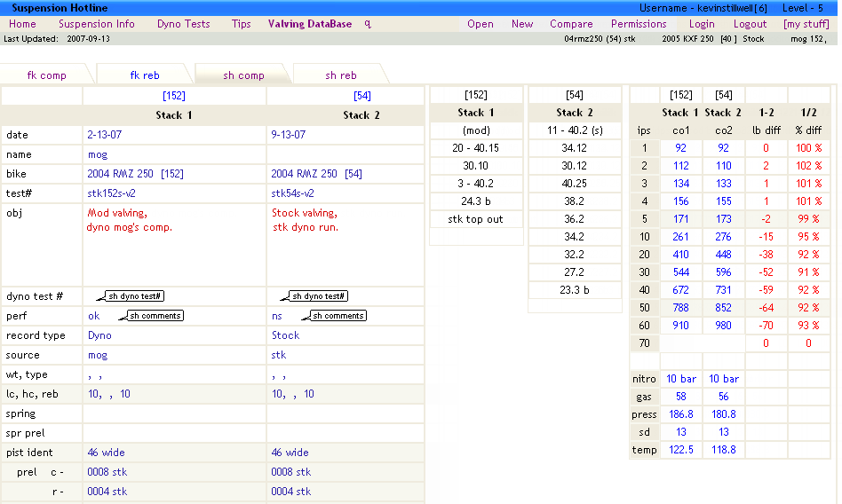Open the stk54s-v2 test link
Viewport: 842px width, 504px height.
pos(293,193)
